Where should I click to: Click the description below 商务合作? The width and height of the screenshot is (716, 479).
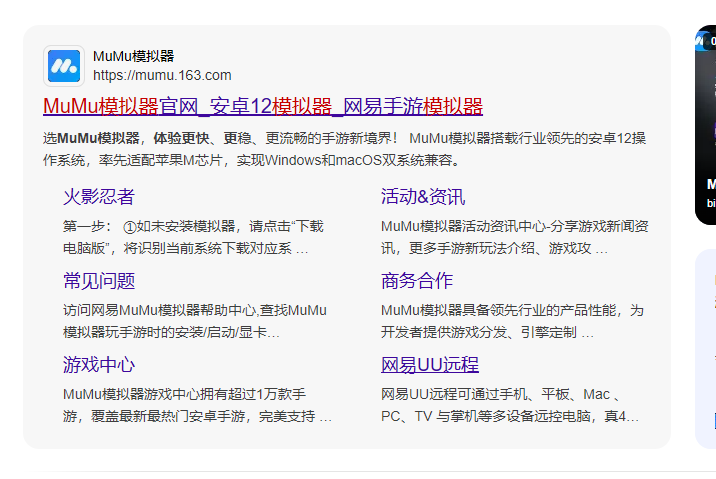tap(512, 321)
